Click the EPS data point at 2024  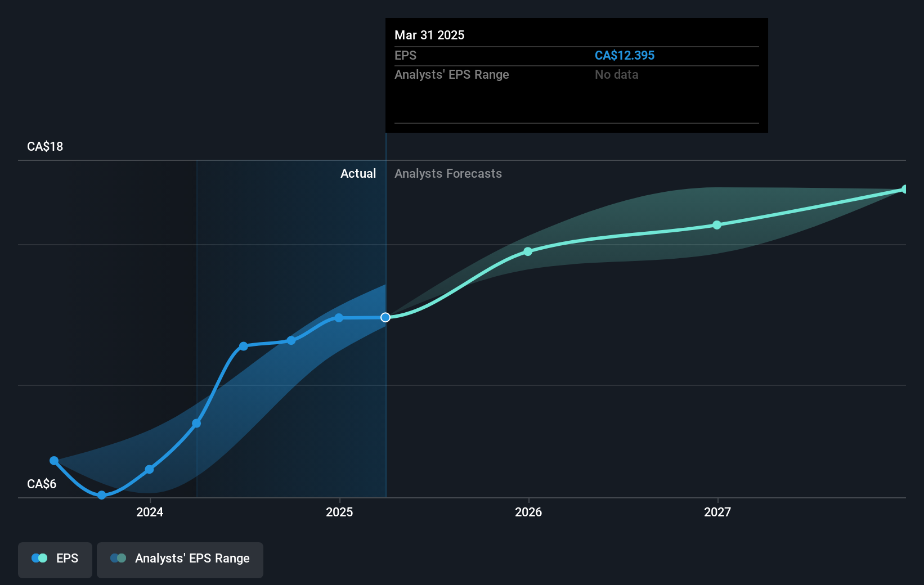point(149,469)
